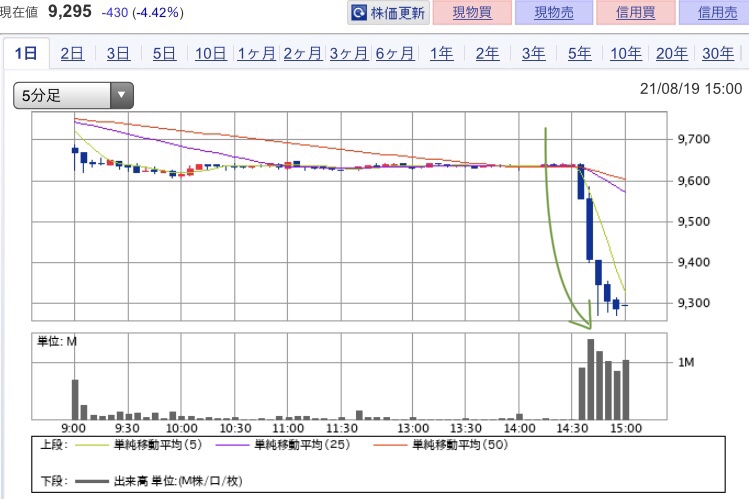Click the 14:30 time axis label
This screenshot has width=749, height=499.
pos(572,428)
